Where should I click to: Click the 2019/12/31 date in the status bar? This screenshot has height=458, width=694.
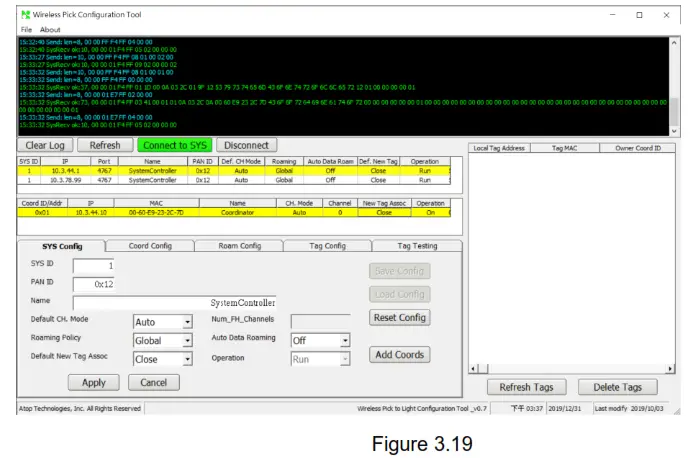coord(565,408)
